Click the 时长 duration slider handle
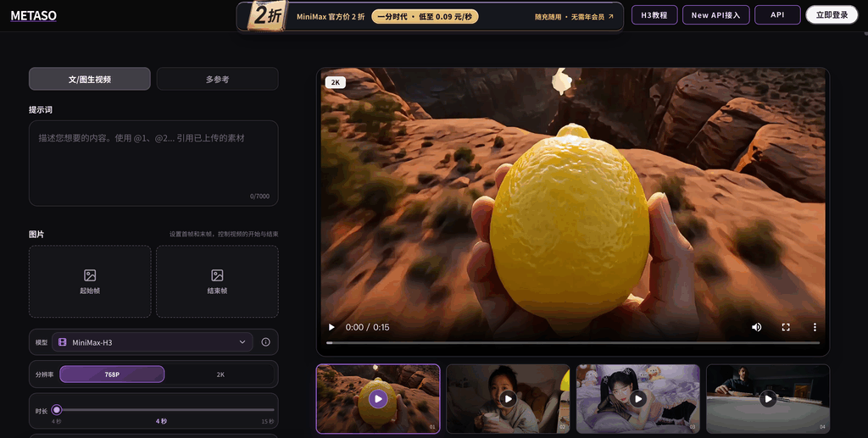Viewport: 868px width, 438px height. [57, 410]
